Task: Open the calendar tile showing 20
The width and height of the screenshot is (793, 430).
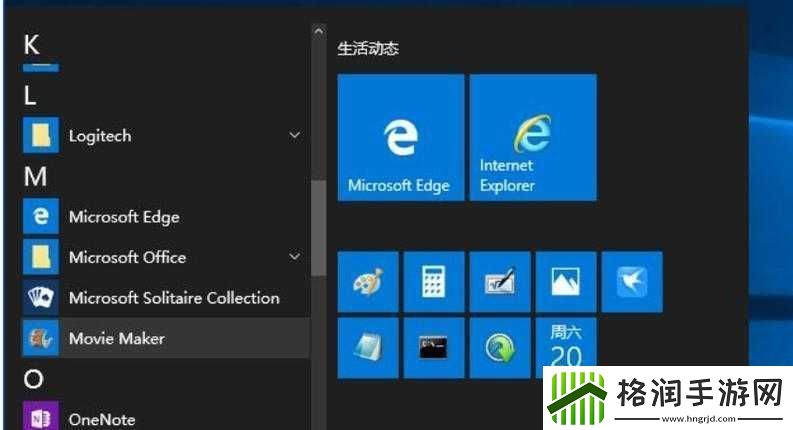Action: point(565,348)
